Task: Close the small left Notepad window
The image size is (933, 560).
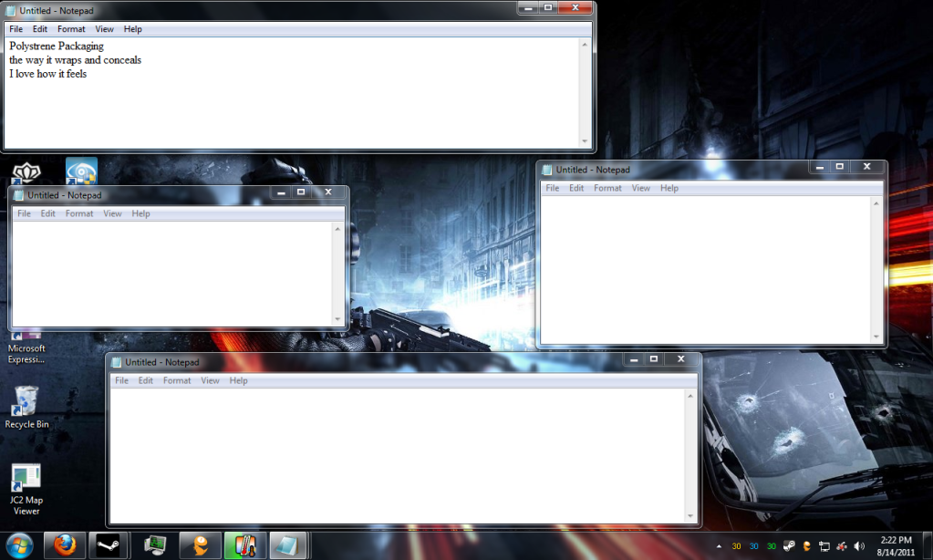Action: pos(327,192)
